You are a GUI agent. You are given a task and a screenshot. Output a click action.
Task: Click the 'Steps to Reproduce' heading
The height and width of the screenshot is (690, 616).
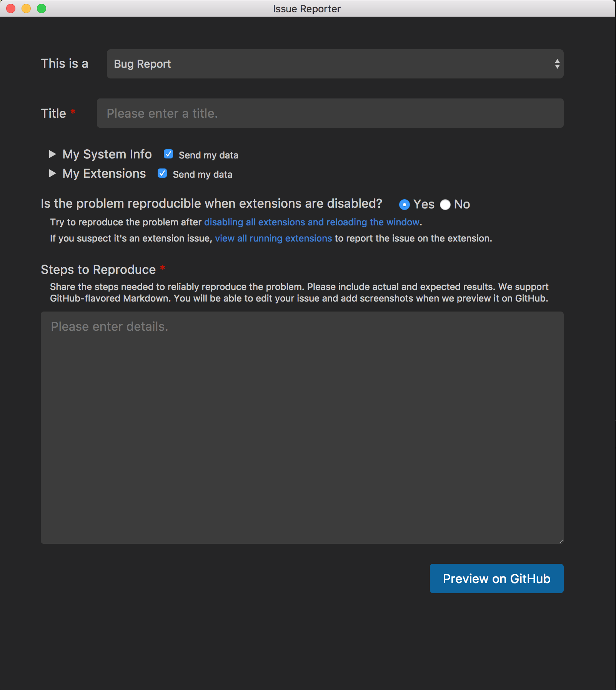point(98,270)
